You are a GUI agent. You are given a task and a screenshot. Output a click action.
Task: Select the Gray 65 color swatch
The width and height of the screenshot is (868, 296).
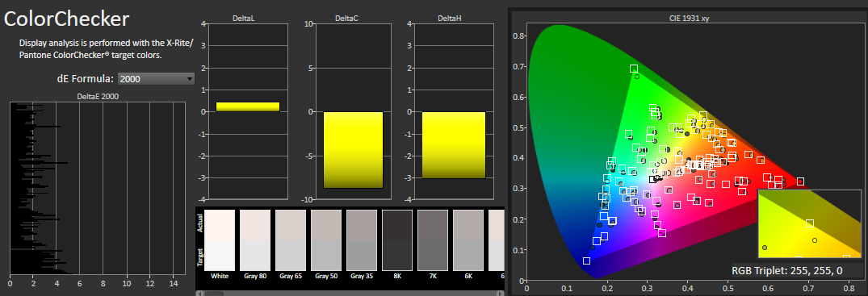point(291,240)
